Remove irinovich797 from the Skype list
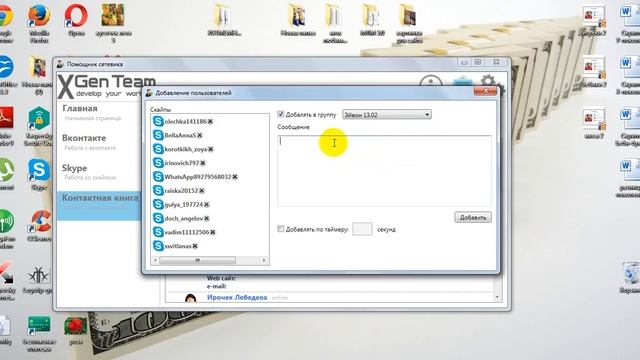The image size is (640, 360). (x=203, y=163)
